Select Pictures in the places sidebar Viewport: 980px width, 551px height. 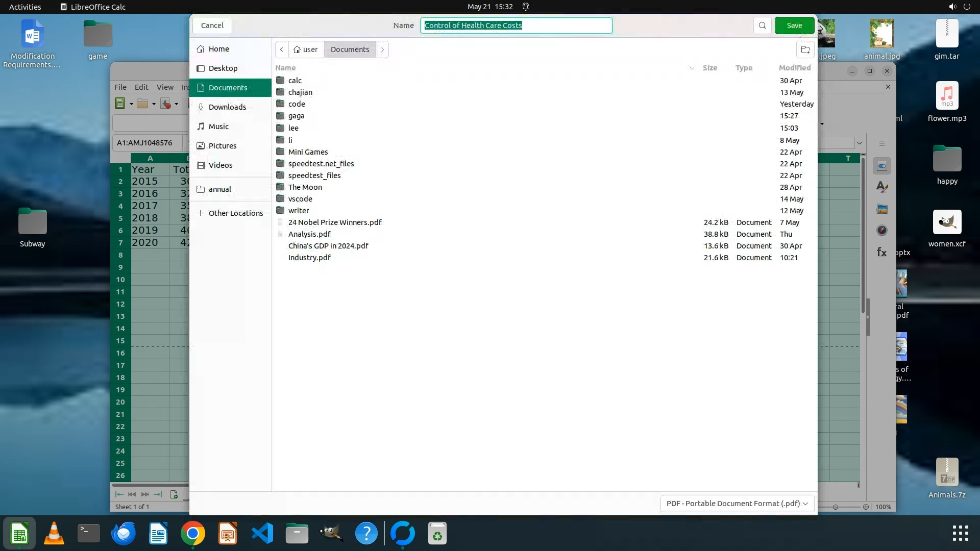pos(222,146)
